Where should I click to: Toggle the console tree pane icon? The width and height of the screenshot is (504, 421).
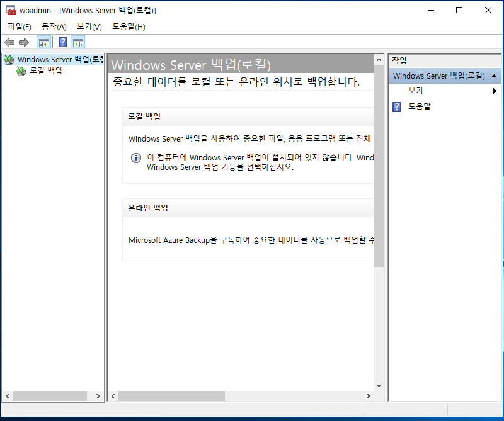(44, 42)
